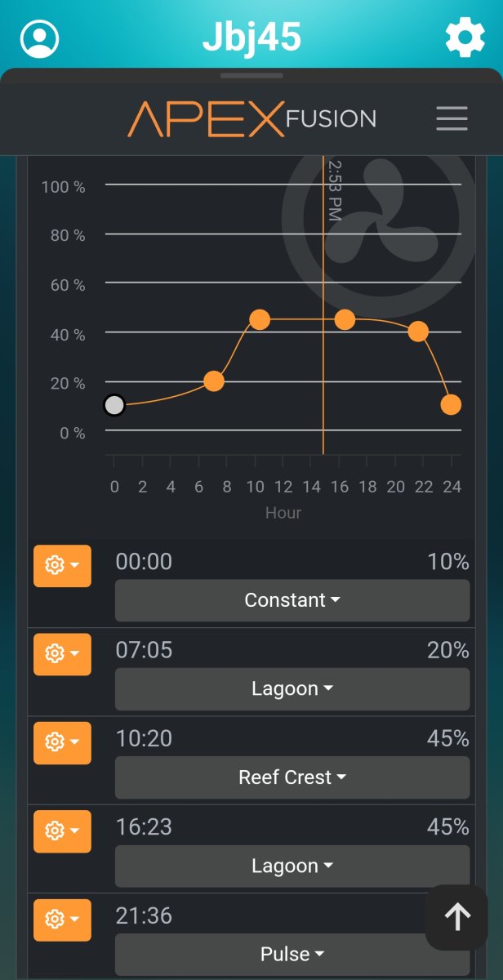The image size is (503, 980).
Task: Open the Apex Fusion hamburger menu
Action: tap(452, 118)
